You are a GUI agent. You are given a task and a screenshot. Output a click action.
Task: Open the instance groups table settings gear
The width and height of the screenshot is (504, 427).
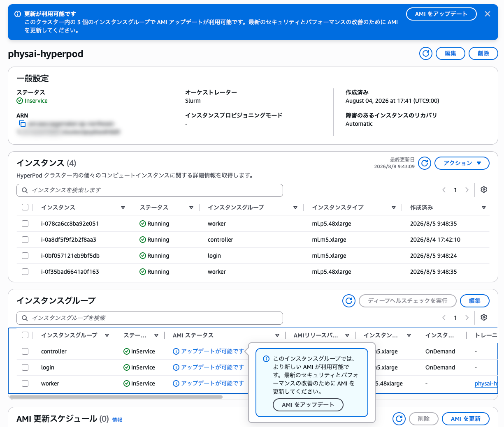(x=484, y=317)
